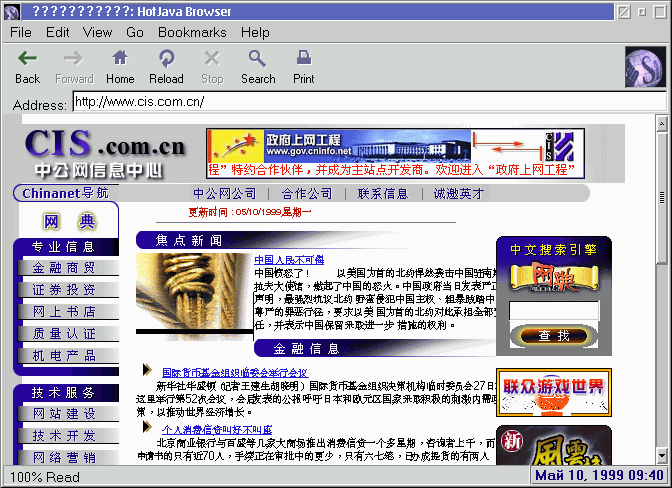Click the 查找 search button
The image size is (672, 488).
click(x=554, y=335)
